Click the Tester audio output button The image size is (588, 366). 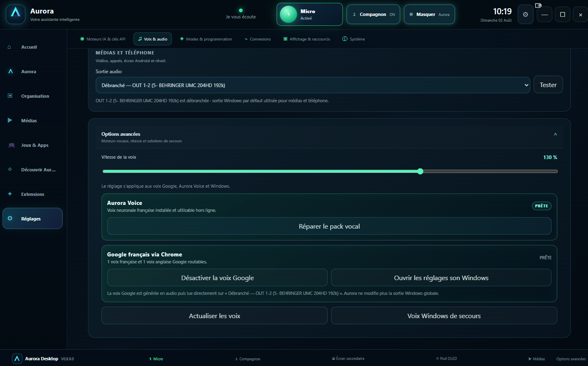[548, 85]
